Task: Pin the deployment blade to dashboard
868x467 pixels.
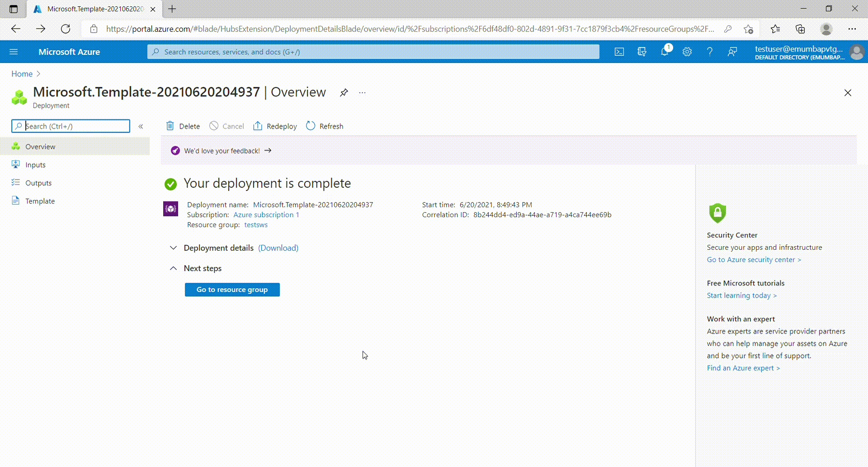Action: 344,92
